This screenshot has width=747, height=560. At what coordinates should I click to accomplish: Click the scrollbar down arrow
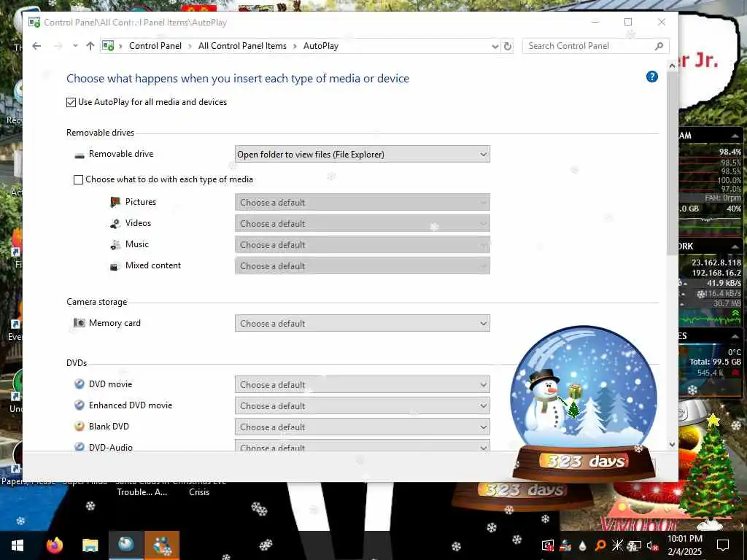(672, 444)
